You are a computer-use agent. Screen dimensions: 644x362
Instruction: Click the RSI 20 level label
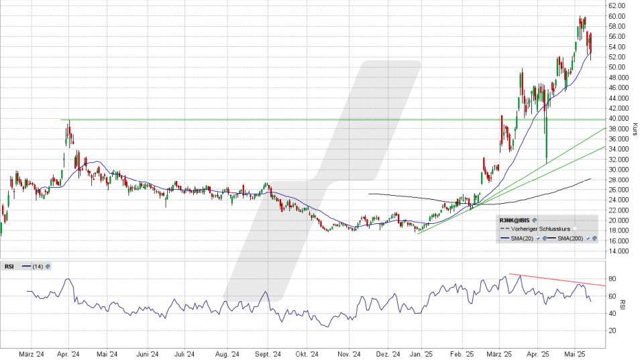pyautogui.click(x=612, y=330)
